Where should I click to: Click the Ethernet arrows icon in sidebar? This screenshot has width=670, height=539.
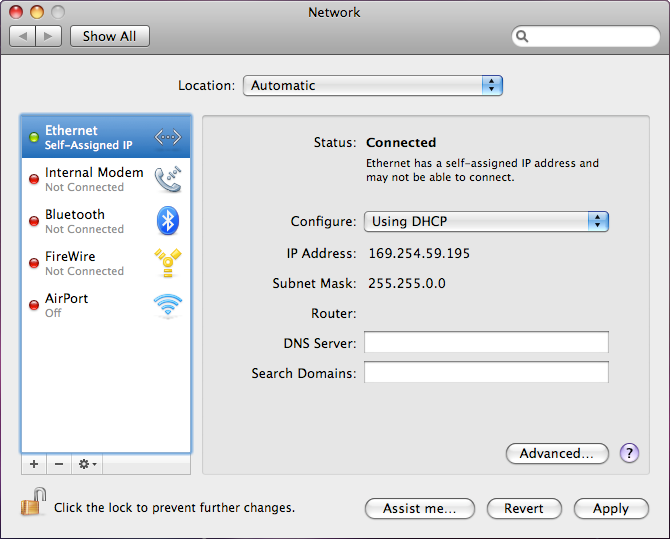point(167,137)
